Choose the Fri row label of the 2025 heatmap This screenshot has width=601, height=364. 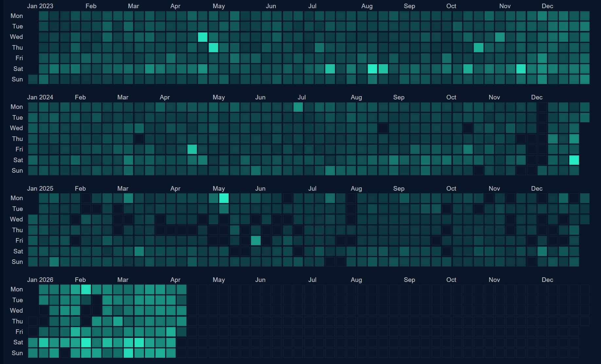19,240
